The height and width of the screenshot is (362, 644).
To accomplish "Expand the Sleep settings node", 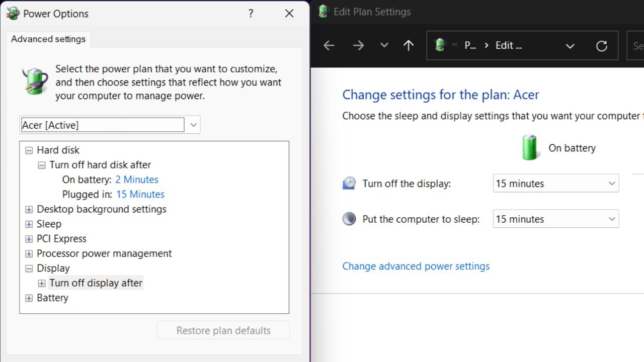I will pos(29,224).
